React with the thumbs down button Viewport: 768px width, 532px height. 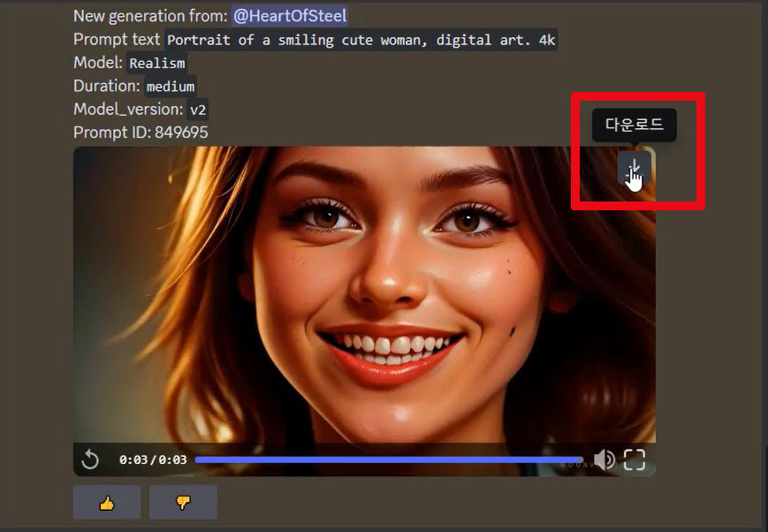[183, 502]
